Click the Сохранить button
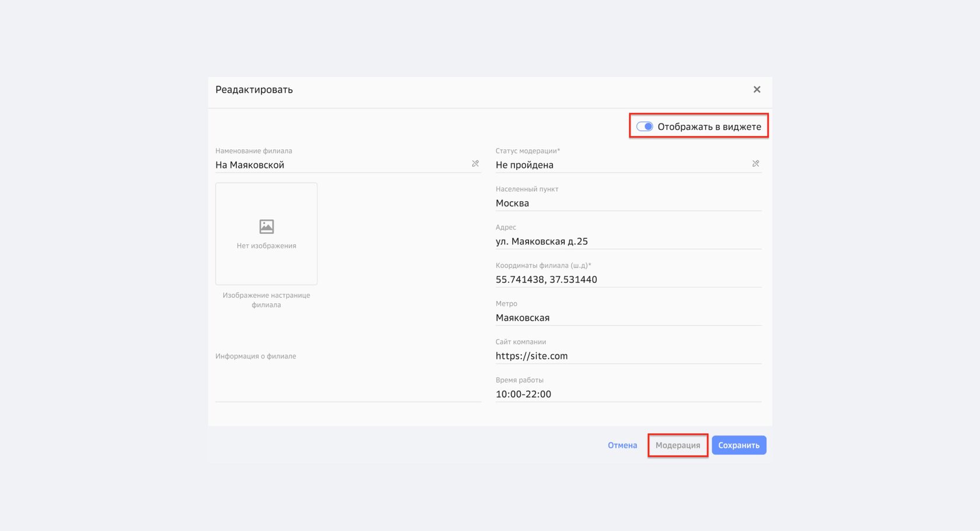Screen dimensions: 980x531 (x=739, y=445)
